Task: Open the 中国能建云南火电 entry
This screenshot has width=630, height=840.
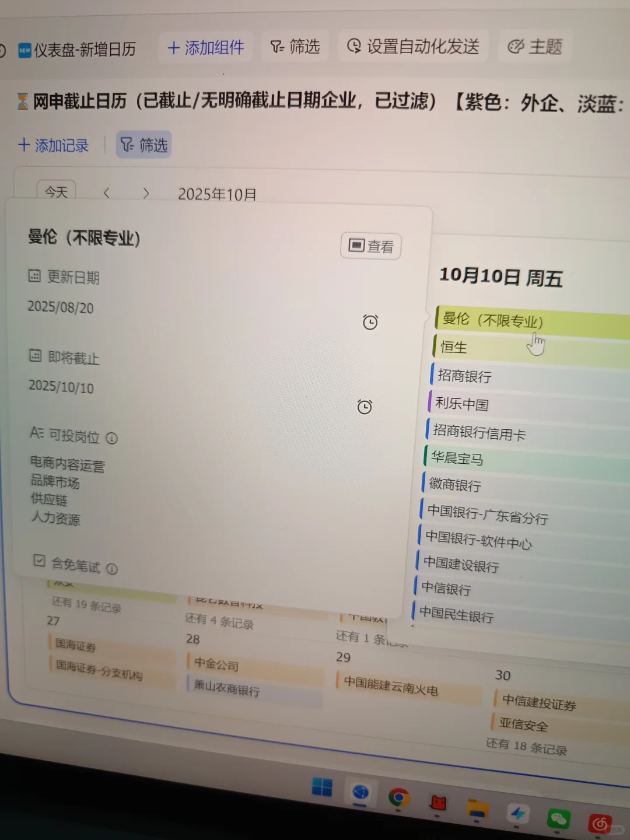Action: pyautogui.click(x=408, y=687)
